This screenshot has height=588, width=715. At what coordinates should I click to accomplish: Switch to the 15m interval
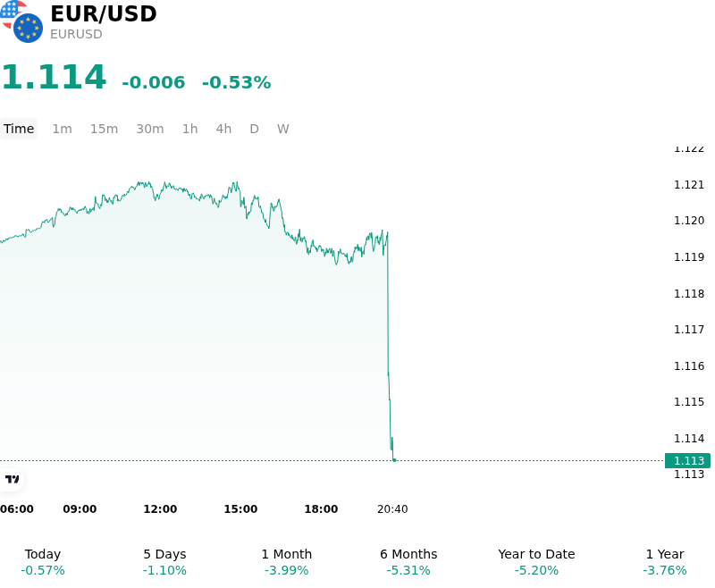click(104, 129)
